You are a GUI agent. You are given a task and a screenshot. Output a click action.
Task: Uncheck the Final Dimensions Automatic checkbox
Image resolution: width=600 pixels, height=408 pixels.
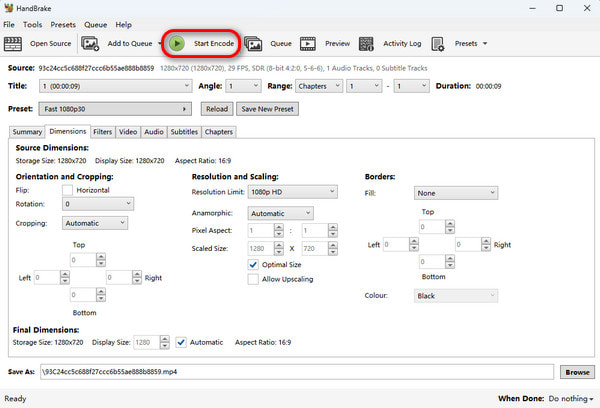coord(181,342)
